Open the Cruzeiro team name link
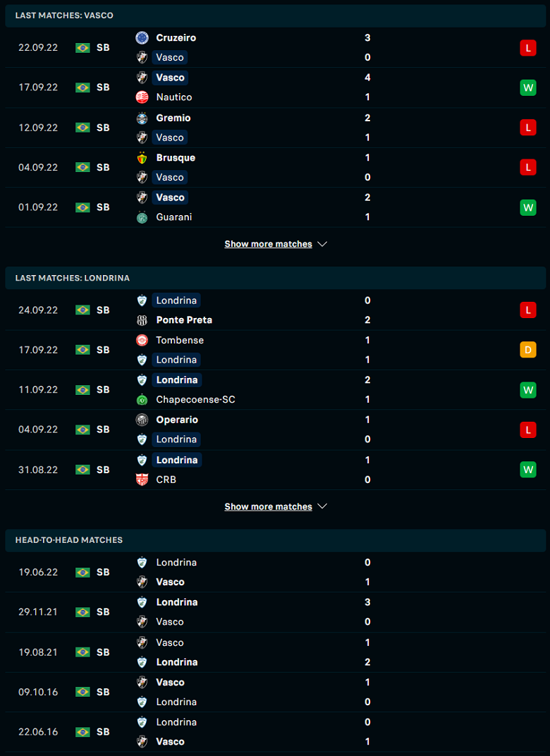Viewport: 550px width, 756px height. click(176, 37)
